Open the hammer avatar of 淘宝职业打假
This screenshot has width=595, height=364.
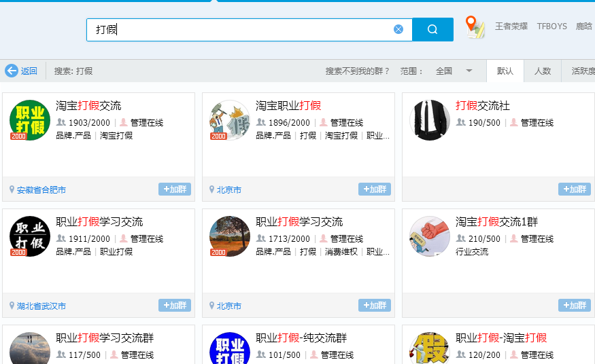[x=230, y=120]
